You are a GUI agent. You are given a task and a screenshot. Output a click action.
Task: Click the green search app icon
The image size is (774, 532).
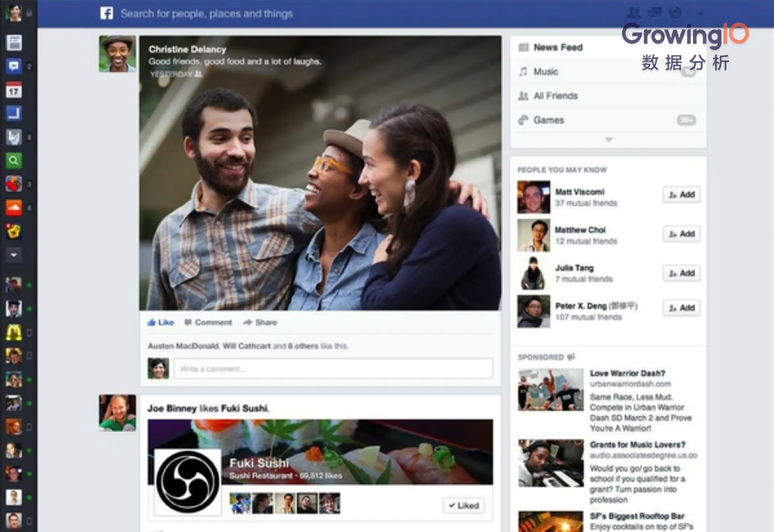tap(14, 161)
